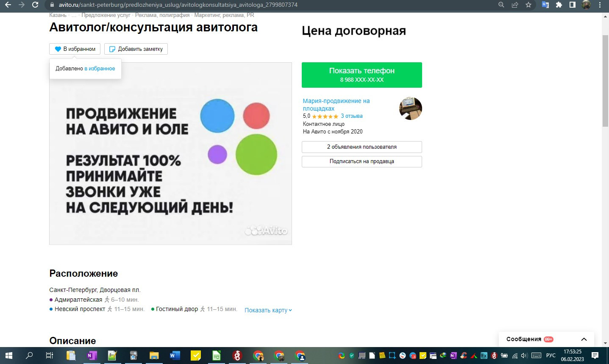Bookmark this page with the star icon
The height and width of the screenshot is (364, 609).
pos(528,5)
